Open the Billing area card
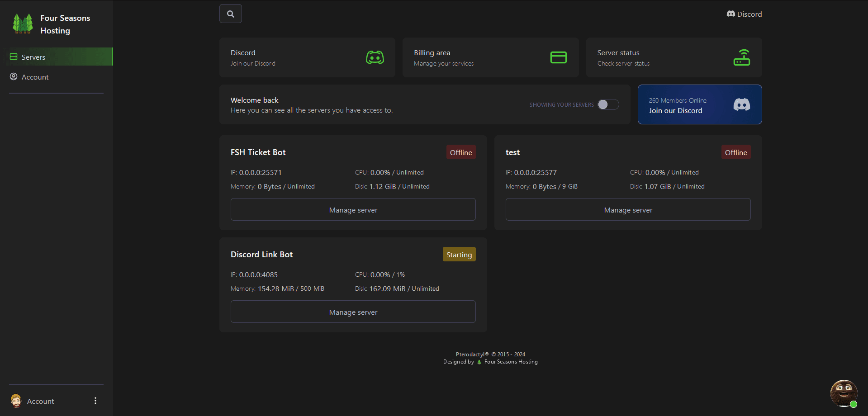Viewport: 868px width, 416px height. pos(491,57)
